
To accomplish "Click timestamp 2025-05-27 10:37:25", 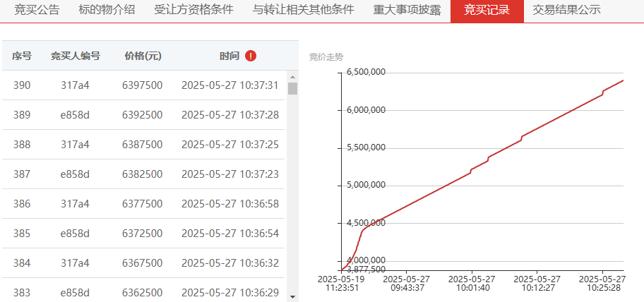I will coord(230,145).
